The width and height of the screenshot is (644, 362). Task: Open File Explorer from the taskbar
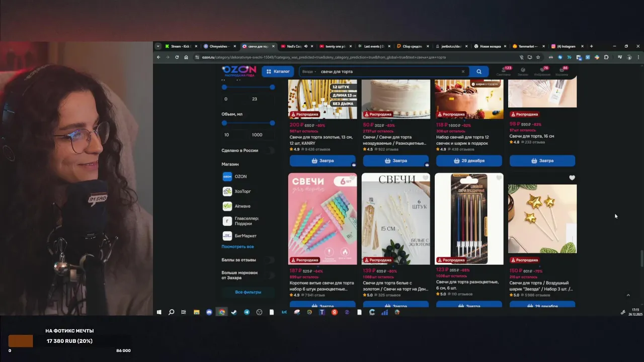point(197,312)
